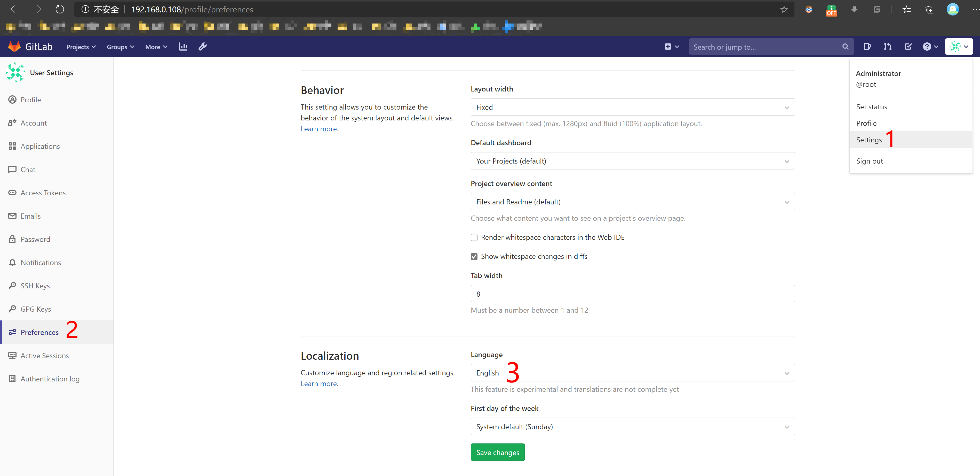Screen dimensions: 980x476
Task: Open the Analytics chart icon in navbar
Action: (183, 47)
